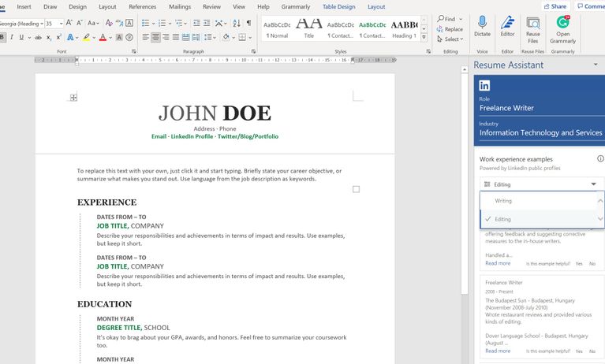
Task: Click the Character Border icon
Action: click(x=129, y=23)
